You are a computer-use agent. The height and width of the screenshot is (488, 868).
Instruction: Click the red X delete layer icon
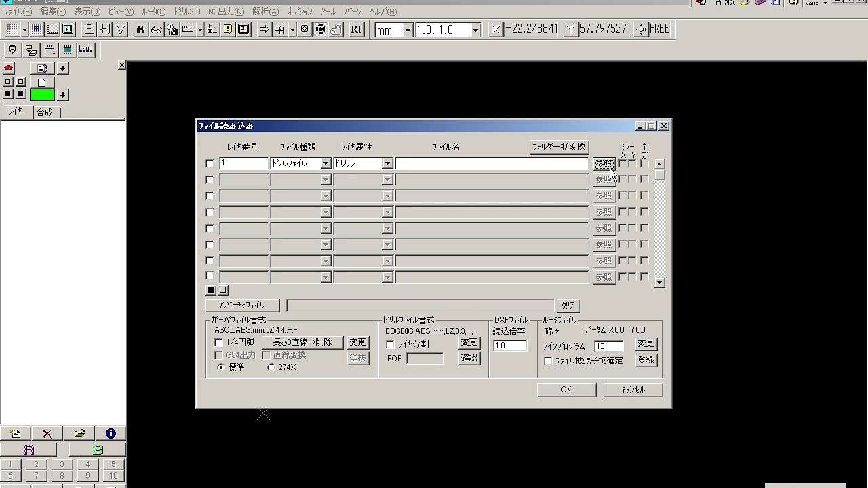47,434
